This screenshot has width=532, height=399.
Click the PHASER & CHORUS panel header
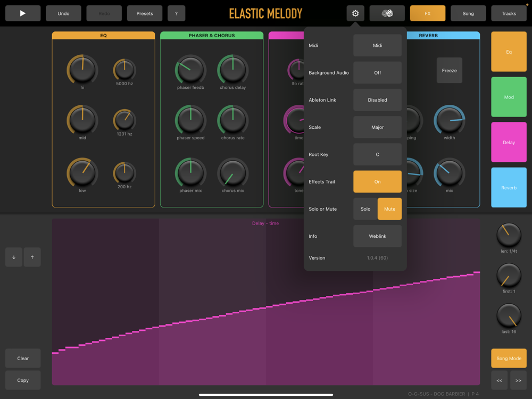pyautogui.click(x=212, y=35)
